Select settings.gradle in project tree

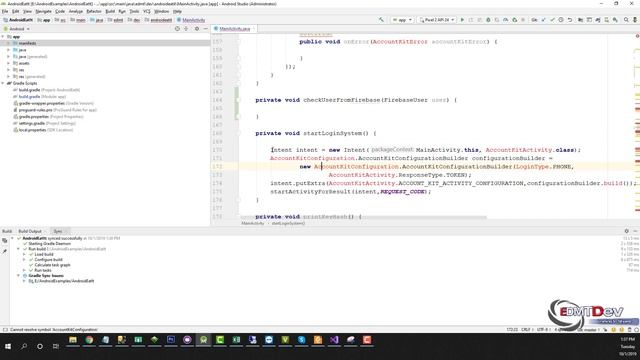[x=44, y=123]
